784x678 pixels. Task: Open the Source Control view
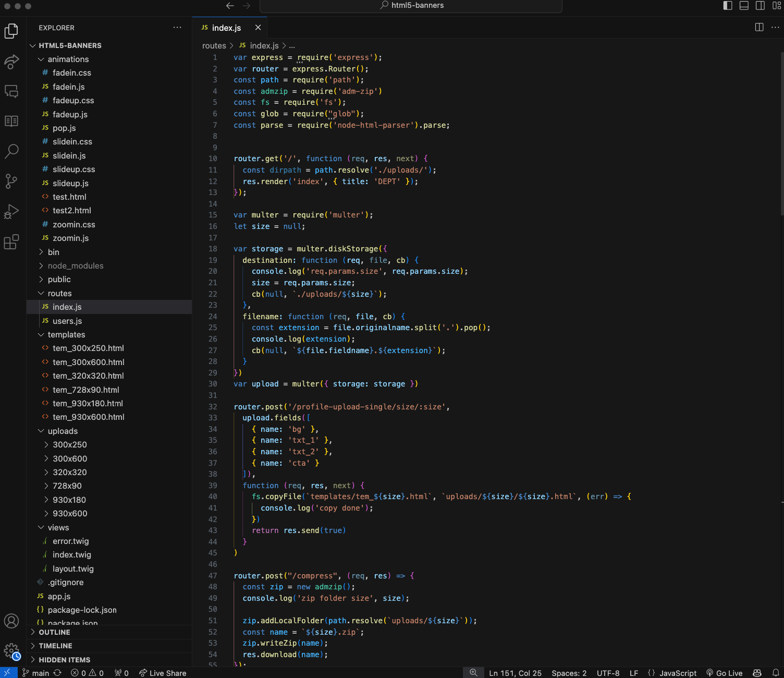click(x=11, y=181)
